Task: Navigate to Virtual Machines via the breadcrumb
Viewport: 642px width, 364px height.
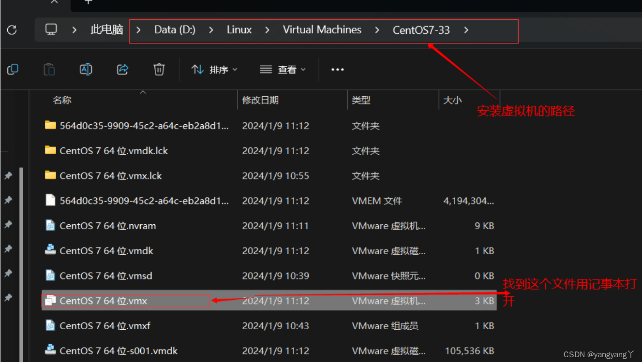Action: 322,29
